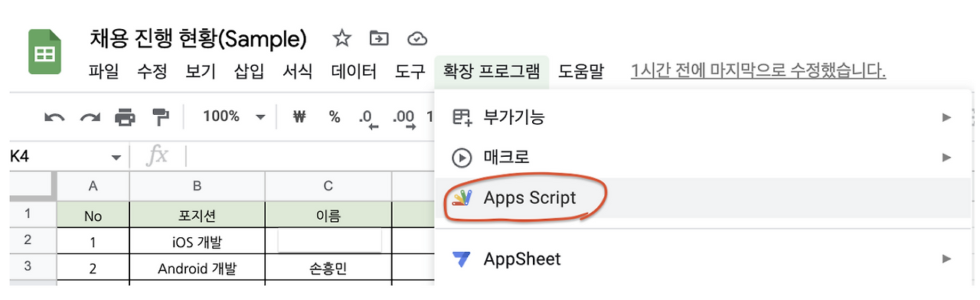Select the paint format tool
Screen dimensions: 980x300
(160, 117)
